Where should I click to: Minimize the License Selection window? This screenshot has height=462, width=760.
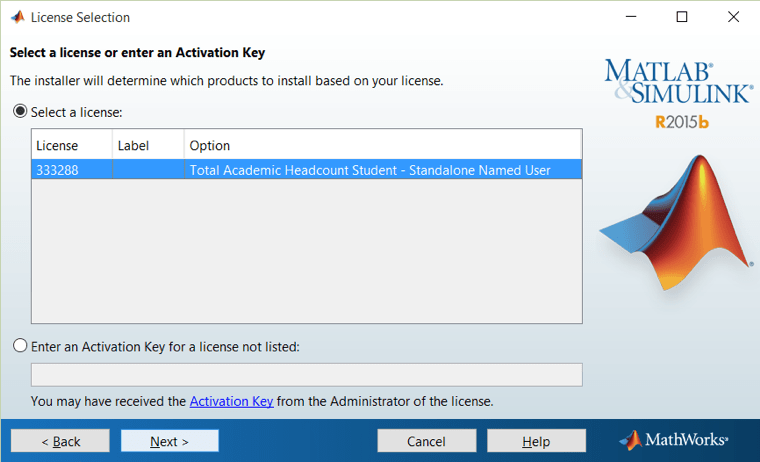pyautogui.click(x=633, y=17)
